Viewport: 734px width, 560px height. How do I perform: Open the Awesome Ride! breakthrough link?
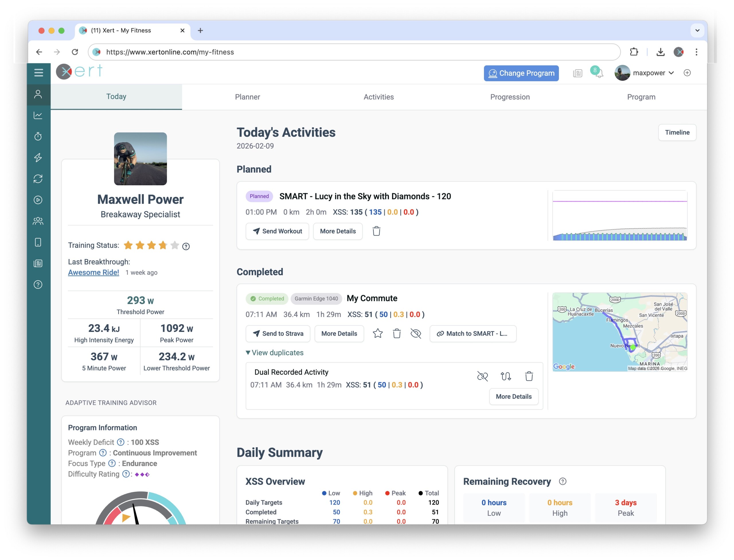pos(93,272)
